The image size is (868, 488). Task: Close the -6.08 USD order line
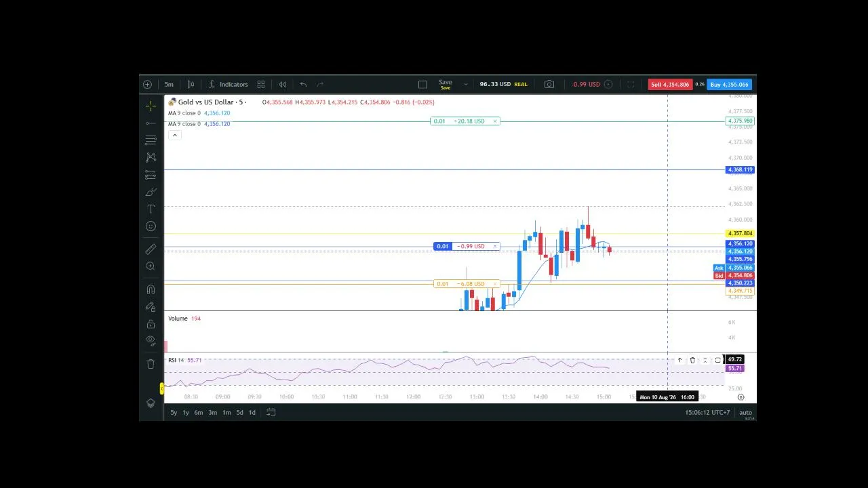(495, 284)
